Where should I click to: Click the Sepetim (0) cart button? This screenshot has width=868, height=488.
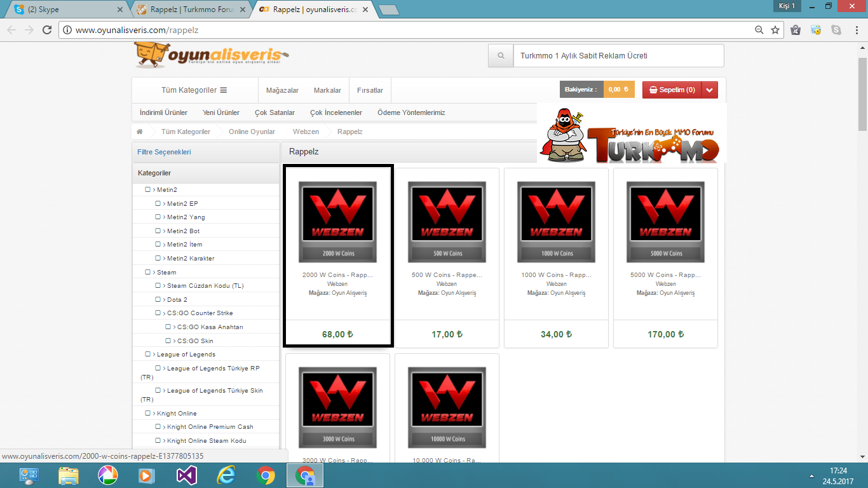[x=672, y=90]
